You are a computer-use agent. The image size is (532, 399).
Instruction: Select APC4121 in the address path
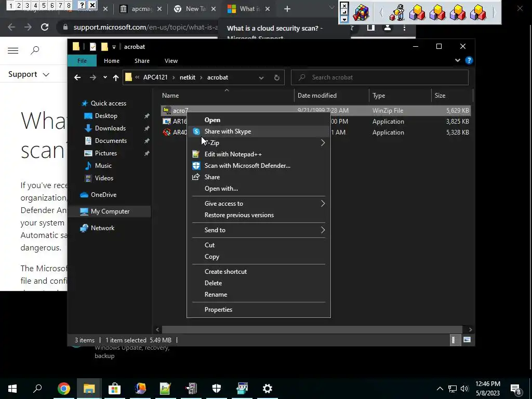(x=155, y=77)
